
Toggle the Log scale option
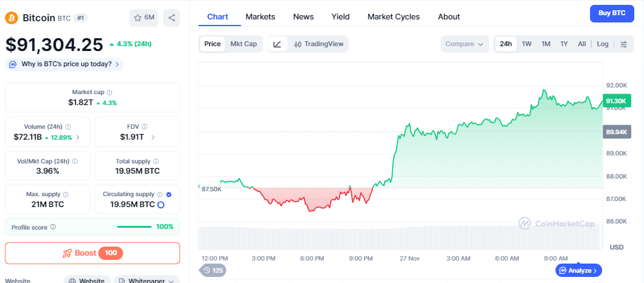tap(603, 44)
